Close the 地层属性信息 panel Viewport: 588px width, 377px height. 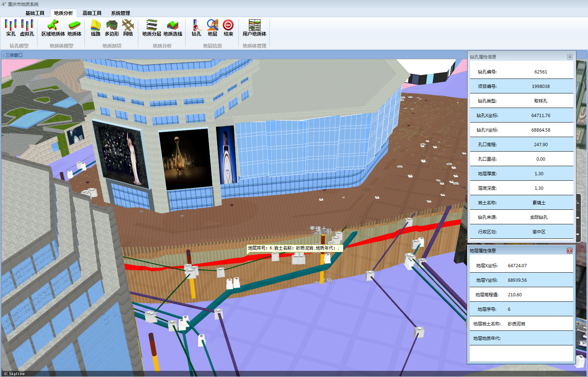[x=569, y=251]
